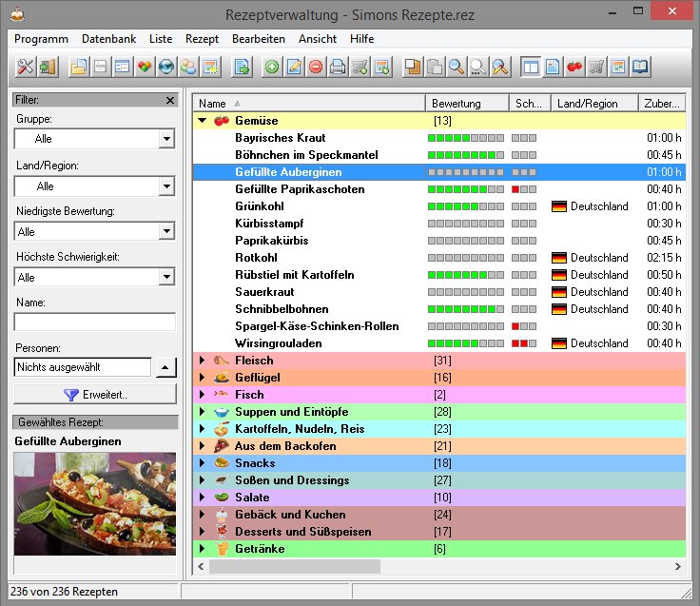Expand the Fleisch category
Viewport: 700px width, 606px height.
coord(202,361)
